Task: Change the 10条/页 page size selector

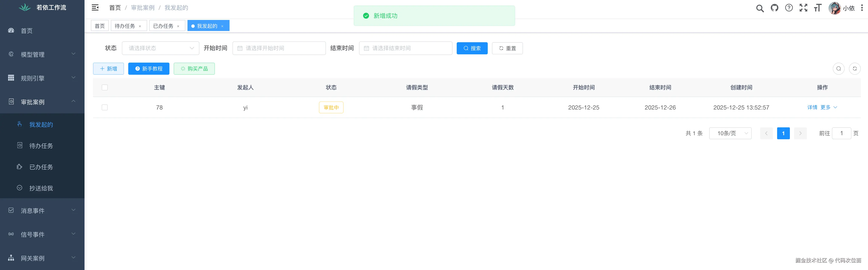Action: (730, 133)
